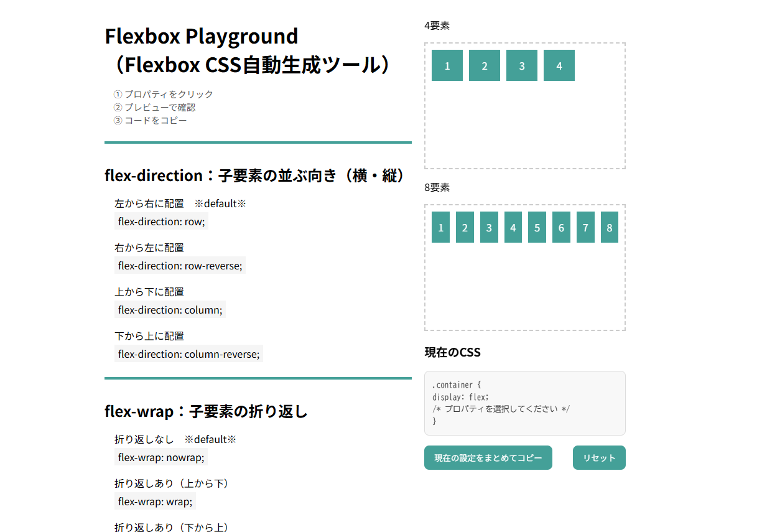The height and width of the screenshot is (532, 762).
Task: Select the flex-direction: row; option
Action: click(x=161, y=222)
